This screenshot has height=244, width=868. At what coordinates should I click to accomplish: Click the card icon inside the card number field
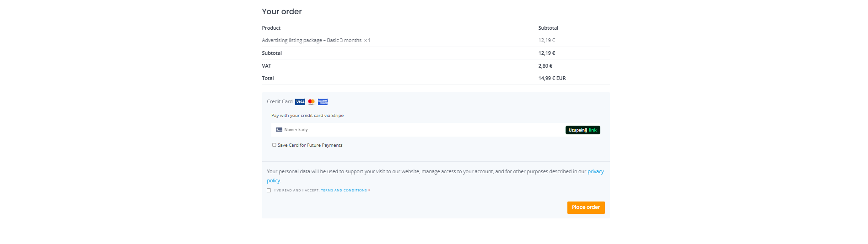click(279, 130)
